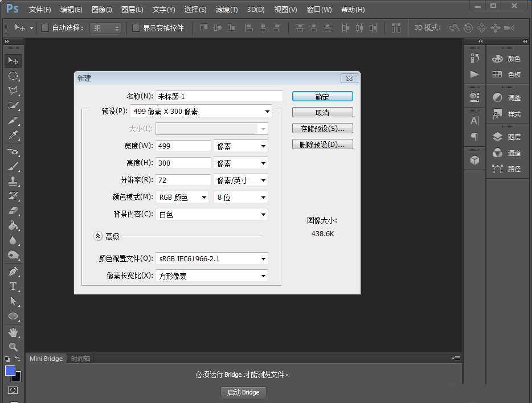The width and height of the screenshot is (532, 403).
Task: Enable the 显示变换控件 checkbox
Action: [x=135, y=27]
